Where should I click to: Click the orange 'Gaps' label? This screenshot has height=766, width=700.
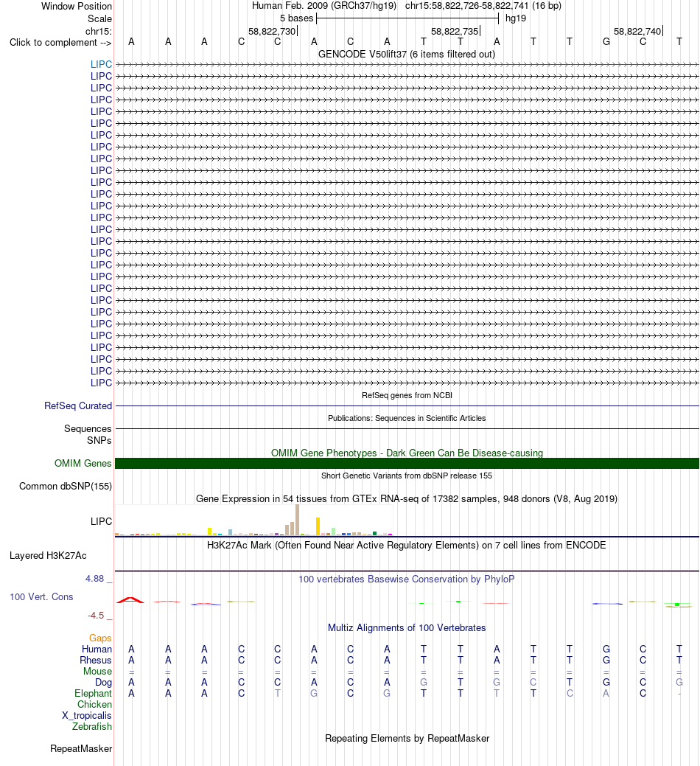click(100, 638)
